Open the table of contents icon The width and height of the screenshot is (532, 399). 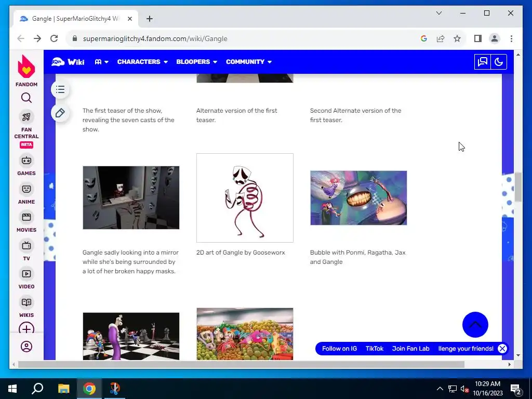60,89
